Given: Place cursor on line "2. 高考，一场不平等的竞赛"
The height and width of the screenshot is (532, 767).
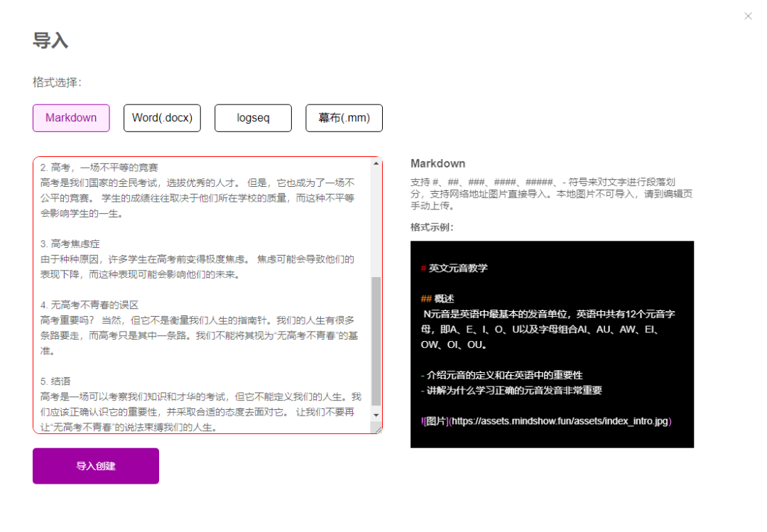Looking at the screenshot, I should (99, 168).
